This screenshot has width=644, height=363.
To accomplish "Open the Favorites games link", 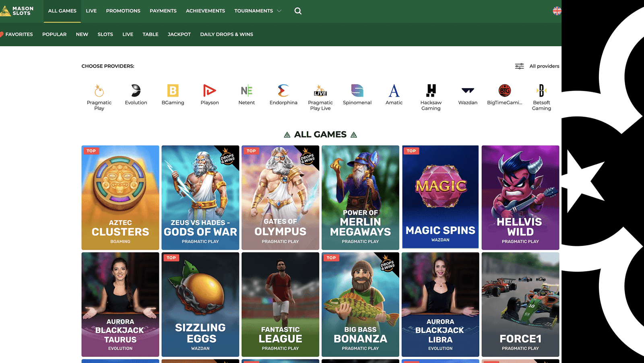I will pos(19,34).
